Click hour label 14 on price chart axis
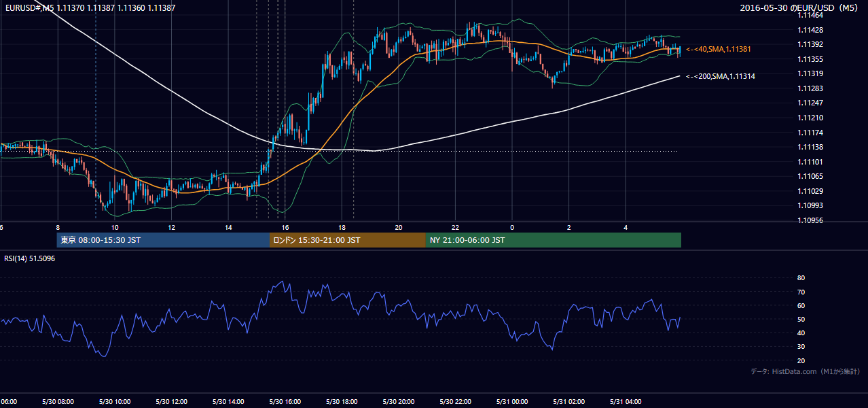The width and height of the screenshot is (868, 408). tap(228, 228)
